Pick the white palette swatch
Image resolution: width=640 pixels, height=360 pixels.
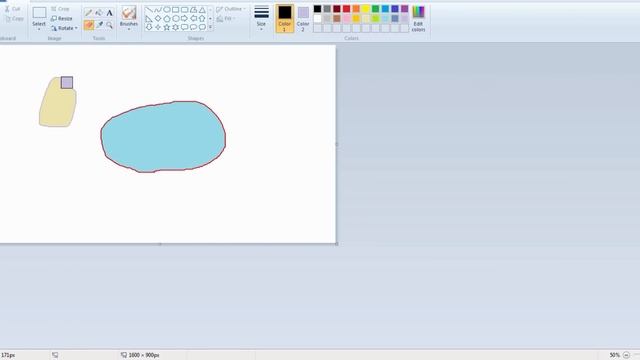(x=317, y=18)
